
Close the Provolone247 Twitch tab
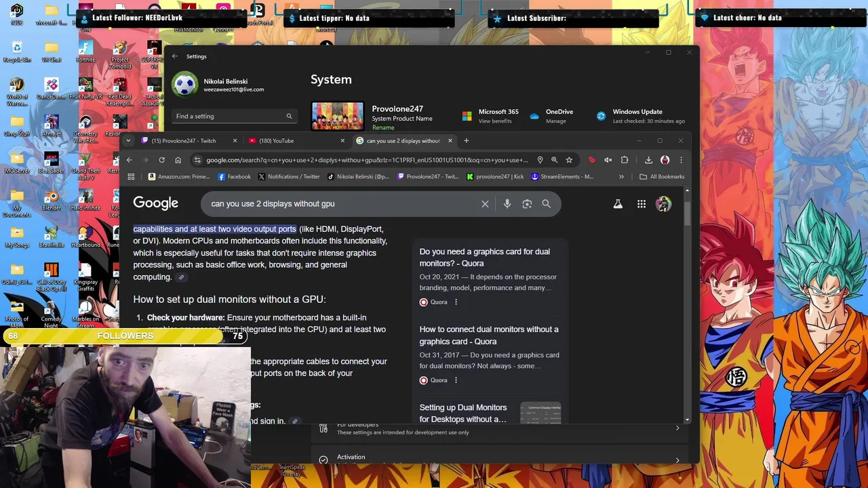pyautogui.click(x=235, y=141)
